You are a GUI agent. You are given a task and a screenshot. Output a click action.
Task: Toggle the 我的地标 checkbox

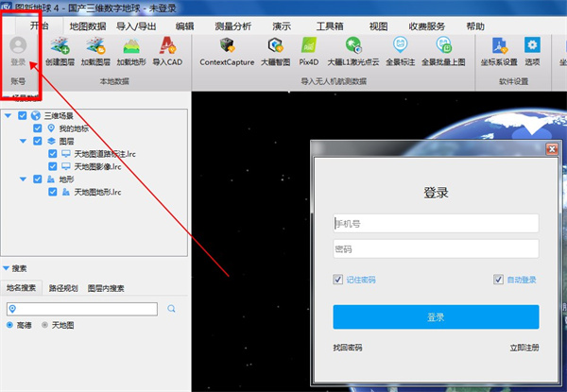point(37,128)
